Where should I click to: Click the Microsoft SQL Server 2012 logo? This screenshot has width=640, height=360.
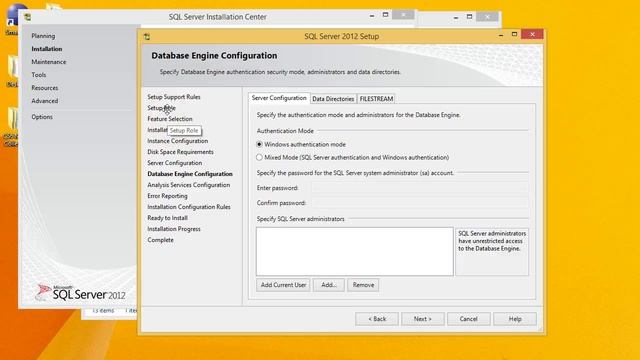pyautogui.click(x=80, y=293)
